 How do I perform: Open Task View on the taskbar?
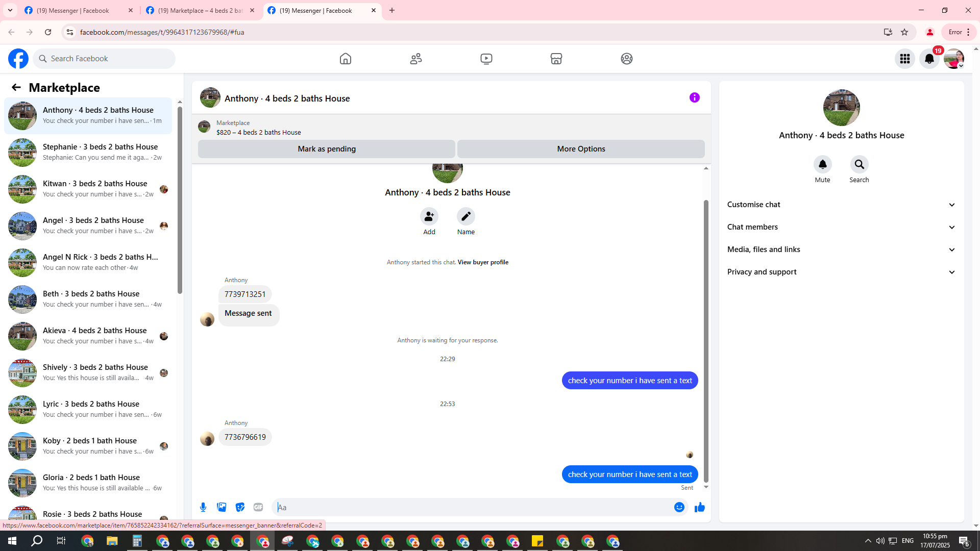click(x=61, y=541)
